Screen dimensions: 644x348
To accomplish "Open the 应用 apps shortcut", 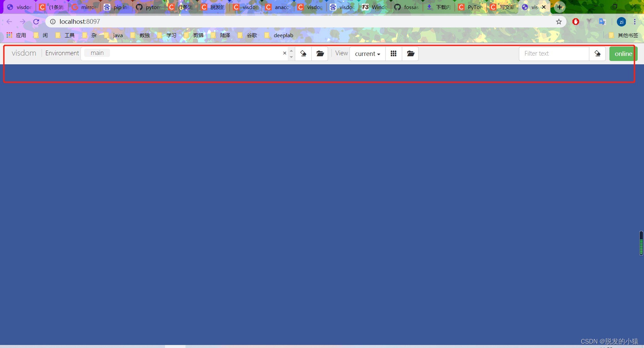I will click(16, 35).
